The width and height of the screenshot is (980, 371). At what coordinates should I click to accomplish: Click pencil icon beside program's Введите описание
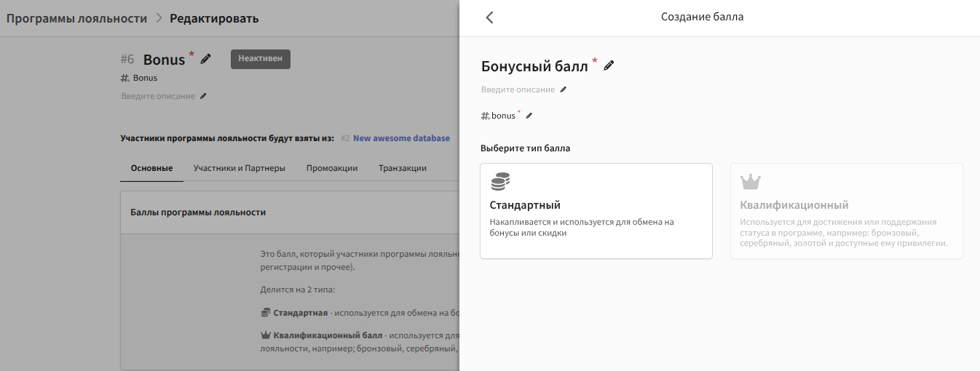[x=203, y=96]
